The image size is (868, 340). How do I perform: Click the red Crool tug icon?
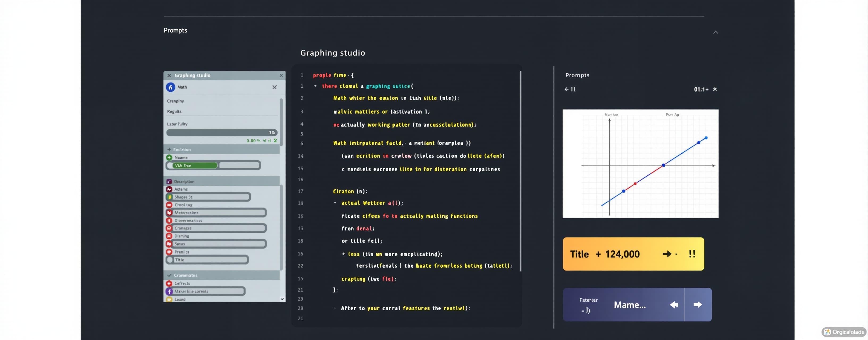pos(169,205)
